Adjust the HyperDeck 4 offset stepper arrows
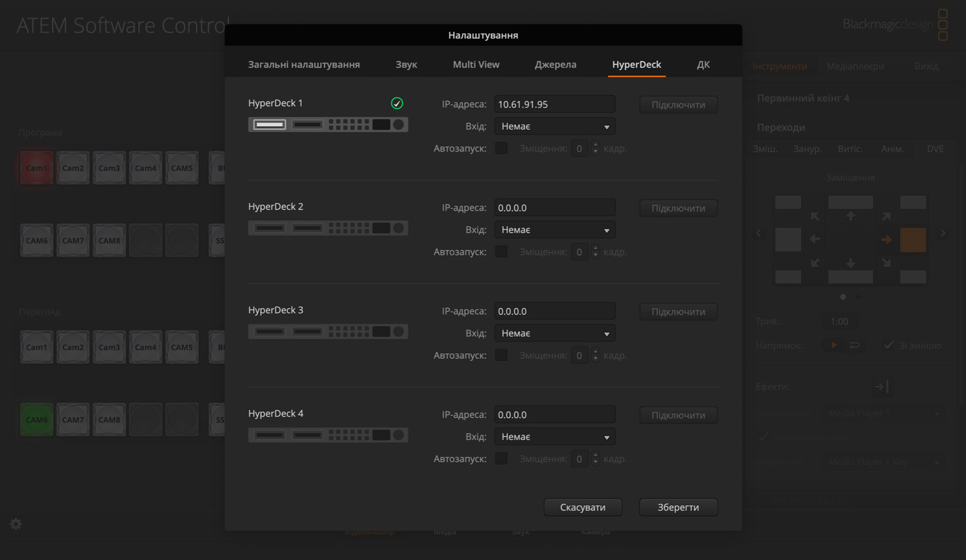966x560 pixels. (595, 459)
